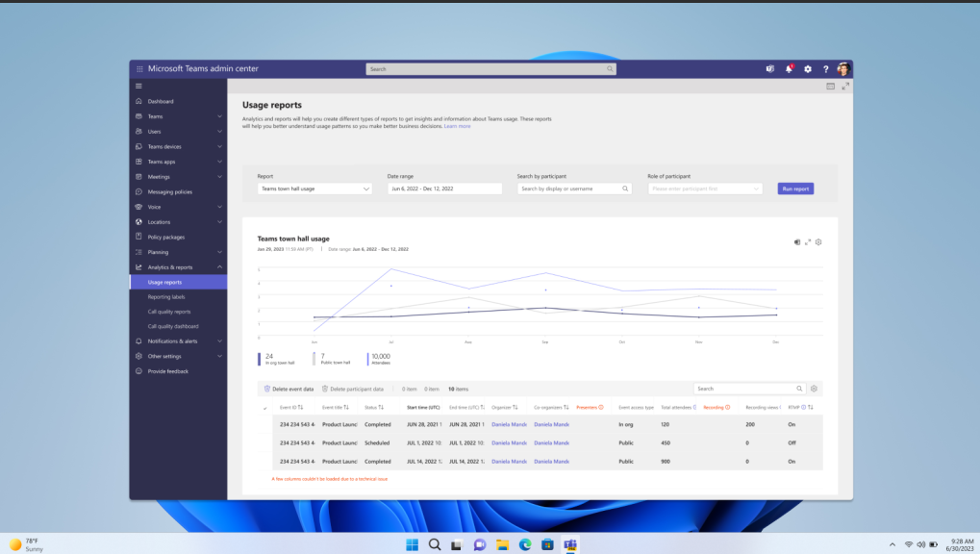
Task: Open table column settings gear
Action: (x=814, y=389)
